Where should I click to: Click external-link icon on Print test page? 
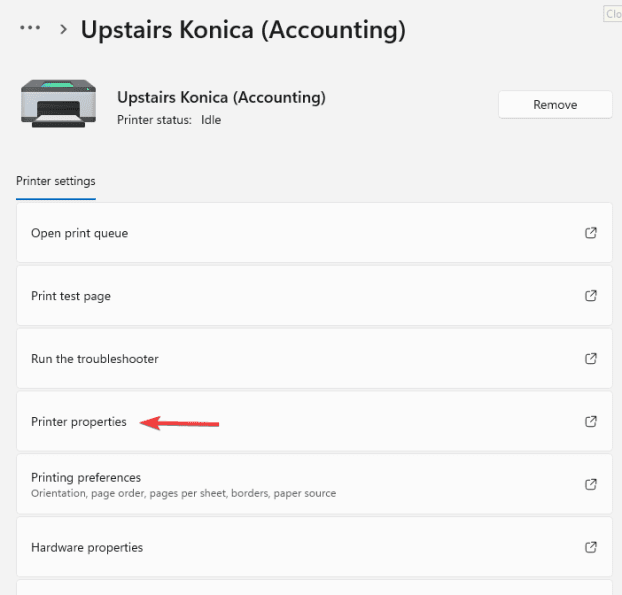(590, 296)
